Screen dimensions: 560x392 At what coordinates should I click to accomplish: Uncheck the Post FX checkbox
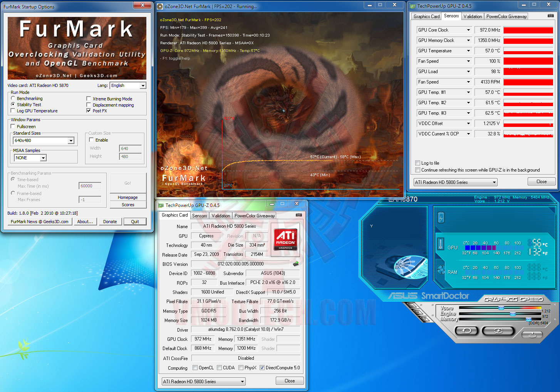point(89,111)
